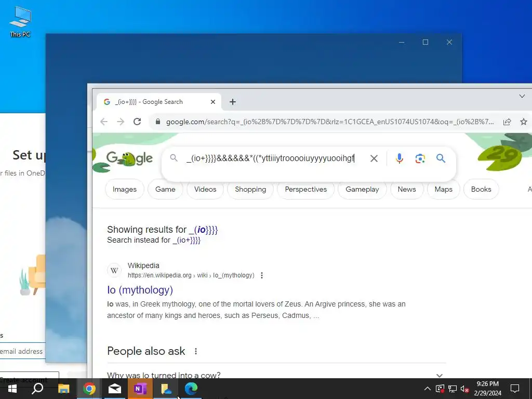Filter results by Books
This screenshot has height=399, width=532.
coord(481,189)
